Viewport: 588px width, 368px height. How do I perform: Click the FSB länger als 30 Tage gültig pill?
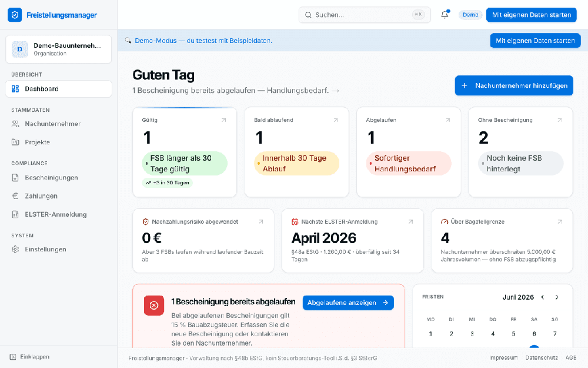(x=185, y=163)
